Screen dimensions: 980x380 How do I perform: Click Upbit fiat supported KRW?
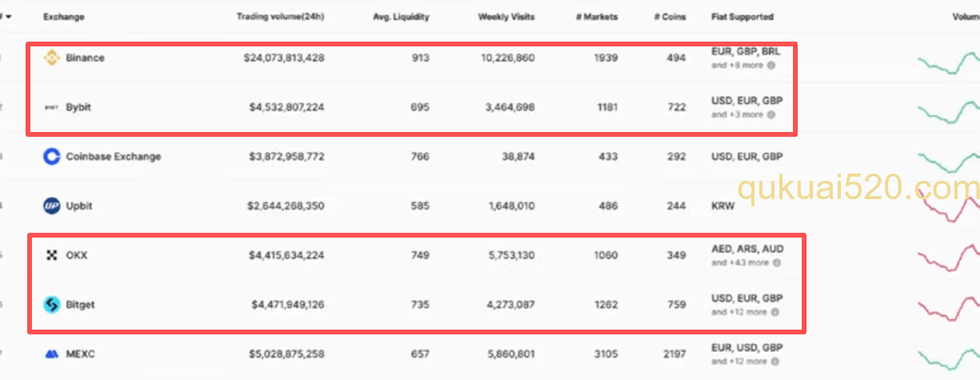click(x=722, y=206)
